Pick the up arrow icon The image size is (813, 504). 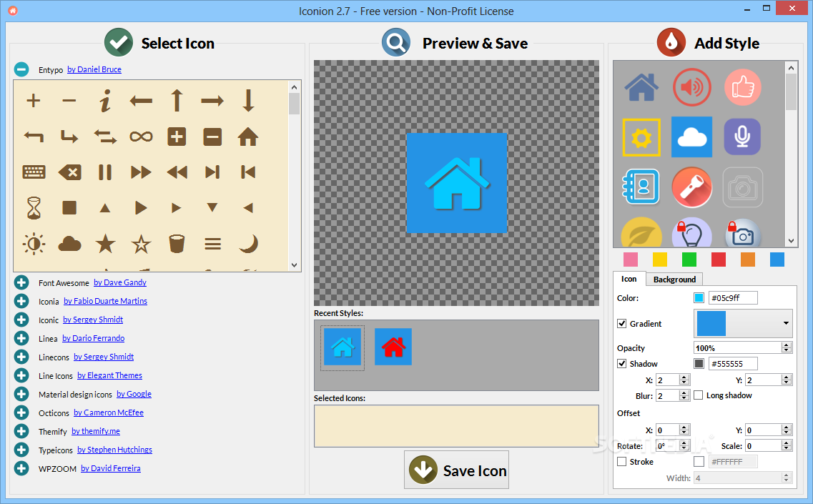[177, 101]
